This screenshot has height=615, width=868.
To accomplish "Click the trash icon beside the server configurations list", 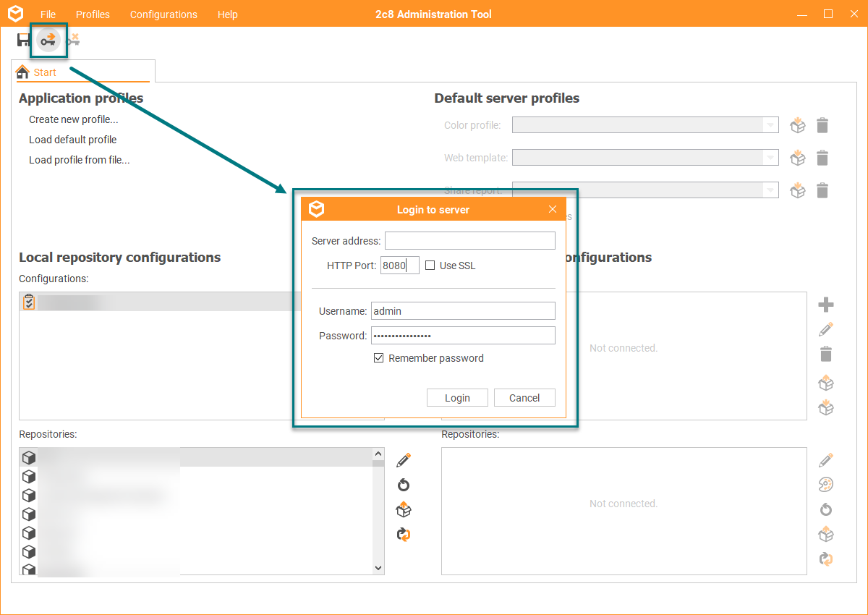I will (826, 354).
